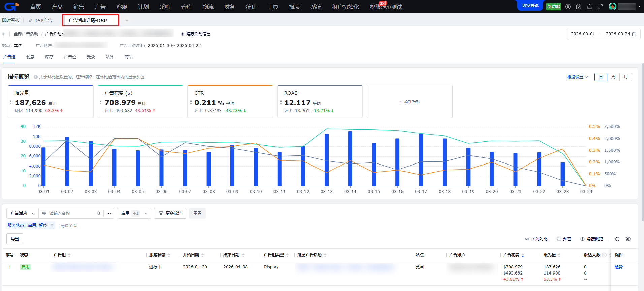This screenshot has width=644, height=291.
Task: Enter fullscreen using the expand icon
Action: pyautogui.click(x=600, y=7)
